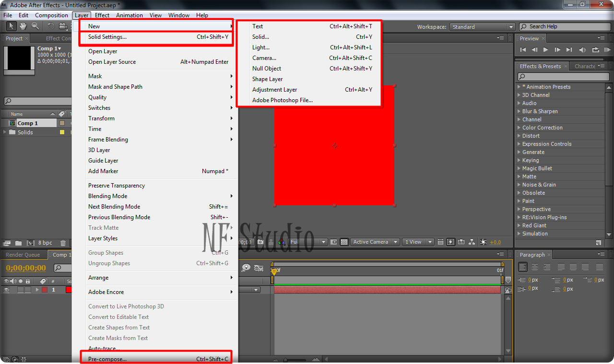Step back one frame in Preview
This screenshot has width=614, height=364.
[534, 50]
